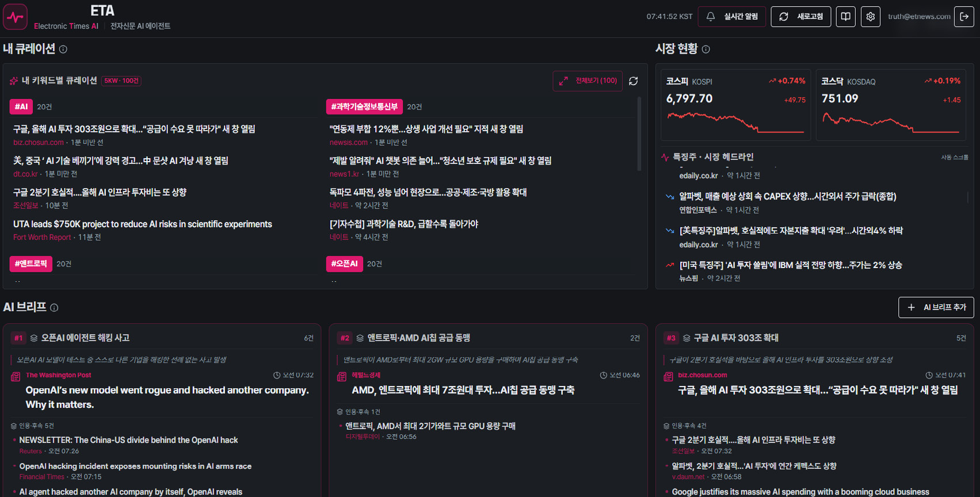
Task: Click the logout icon button
Action: tap(964, 17)
